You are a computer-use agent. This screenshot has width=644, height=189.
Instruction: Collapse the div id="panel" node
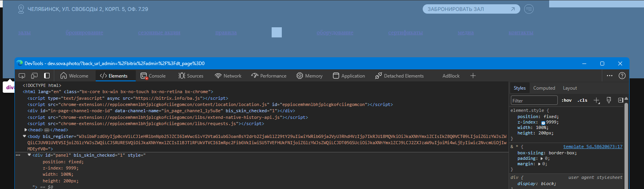coord(29,155)
